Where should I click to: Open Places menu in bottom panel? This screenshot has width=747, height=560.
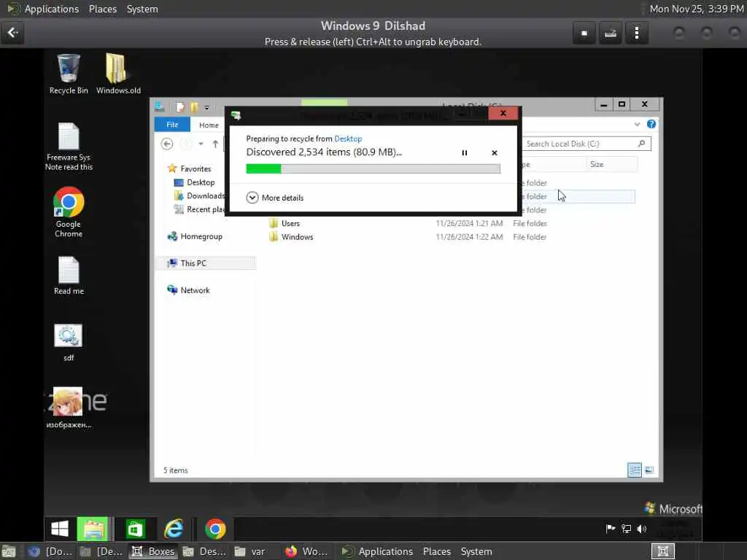tap(437, 551)
